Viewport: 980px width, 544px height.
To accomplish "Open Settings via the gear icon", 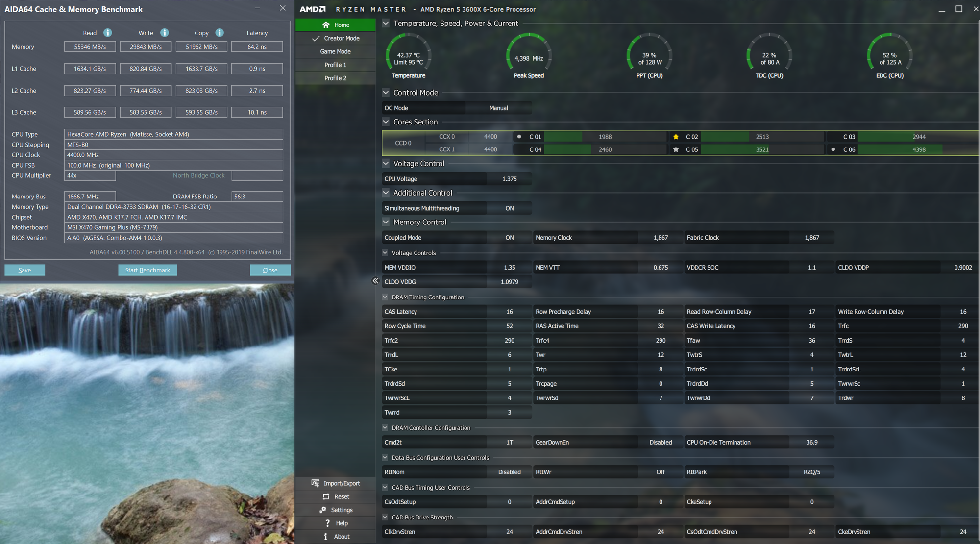I will click(323, 510).
